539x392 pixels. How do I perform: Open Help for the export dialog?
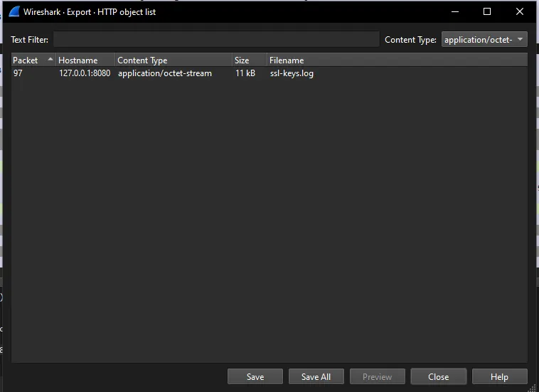pos(499,376)
